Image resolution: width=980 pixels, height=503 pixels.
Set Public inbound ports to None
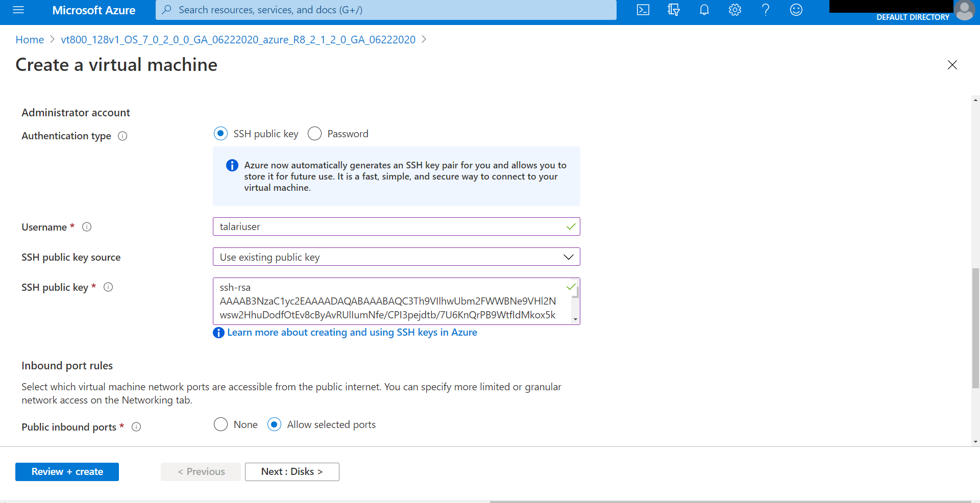tap(220, 424)
